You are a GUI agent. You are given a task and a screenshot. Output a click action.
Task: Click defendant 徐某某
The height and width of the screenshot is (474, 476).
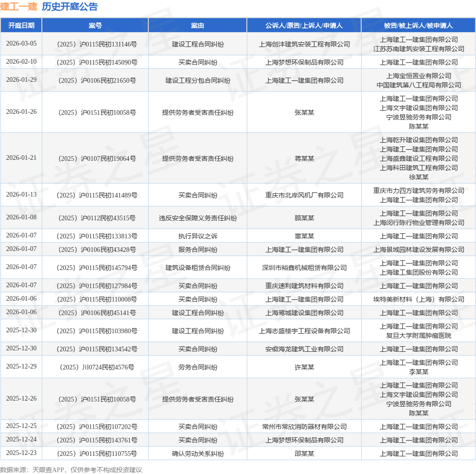[x=419, y=177]
